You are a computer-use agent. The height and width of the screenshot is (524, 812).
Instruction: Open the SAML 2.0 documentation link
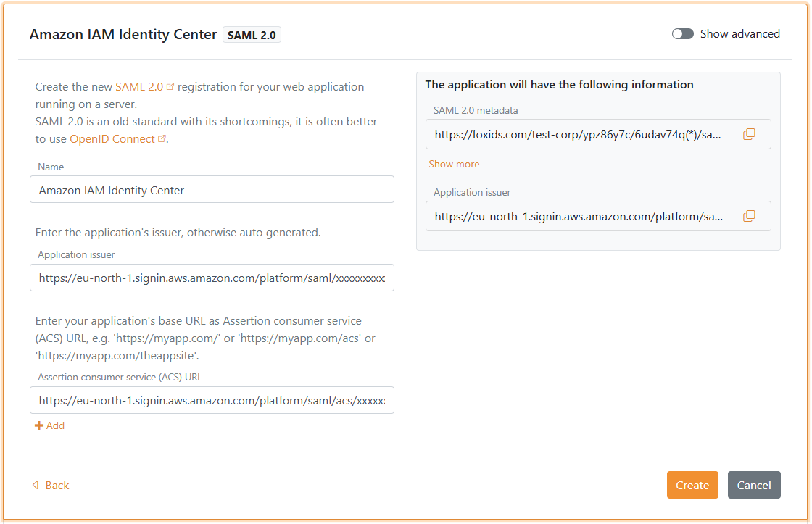coord(139,87)
